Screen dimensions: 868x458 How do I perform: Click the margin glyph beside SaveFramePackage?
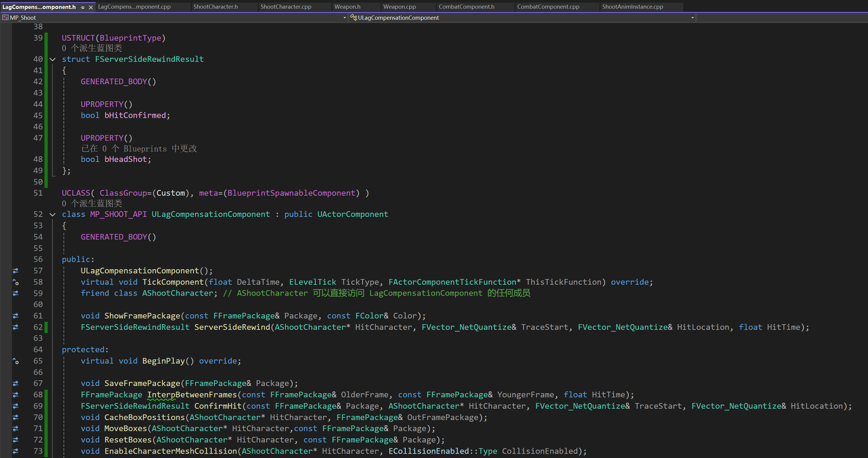pos(16,384)
